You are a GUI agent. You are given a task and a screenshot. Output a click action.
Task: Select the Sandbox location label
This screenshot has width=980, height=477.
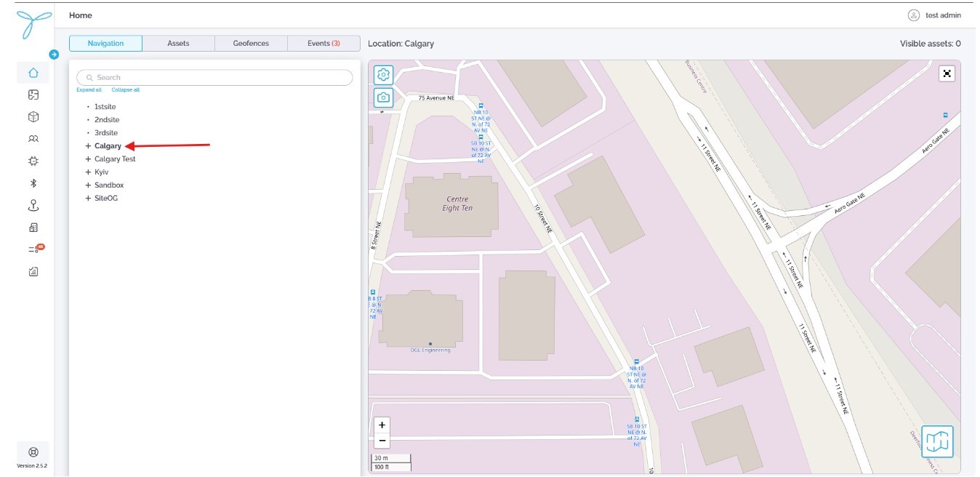pos(109,185)
